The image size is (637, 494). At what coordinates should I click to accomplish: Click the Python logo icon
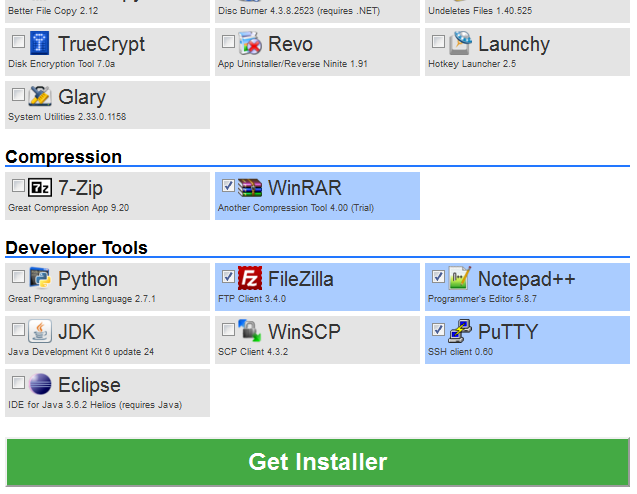[x=40, y=278]
